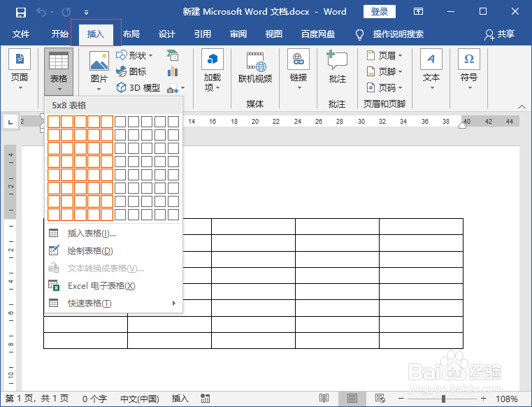Screen dimensions: 532x407
Task: Click top-left cell of the table grid
Action: pos(54,122)
